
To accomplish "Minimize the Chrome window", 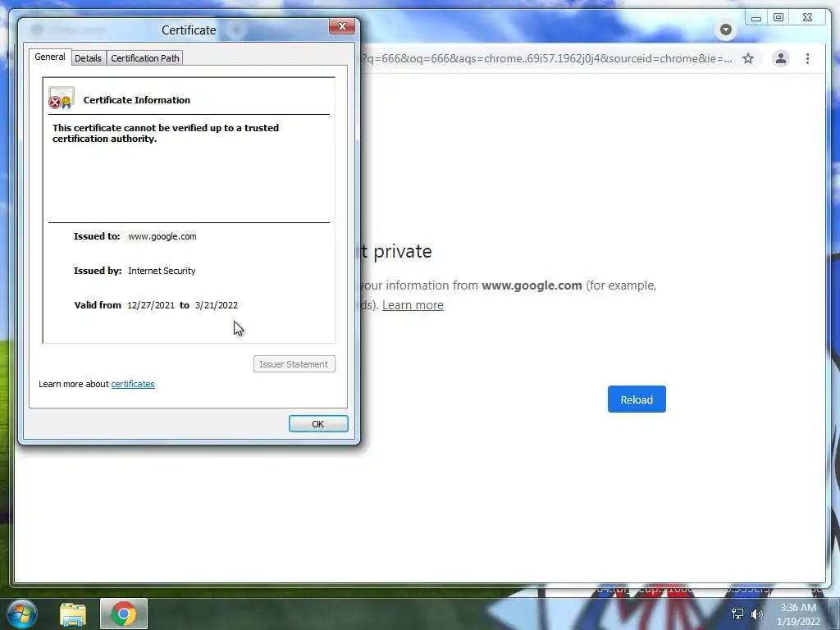I will click(756, 18).
